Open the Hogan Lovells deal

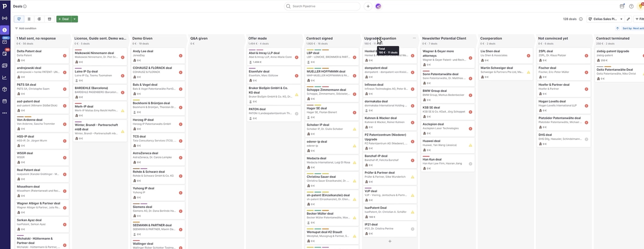[x=563, y=106]
